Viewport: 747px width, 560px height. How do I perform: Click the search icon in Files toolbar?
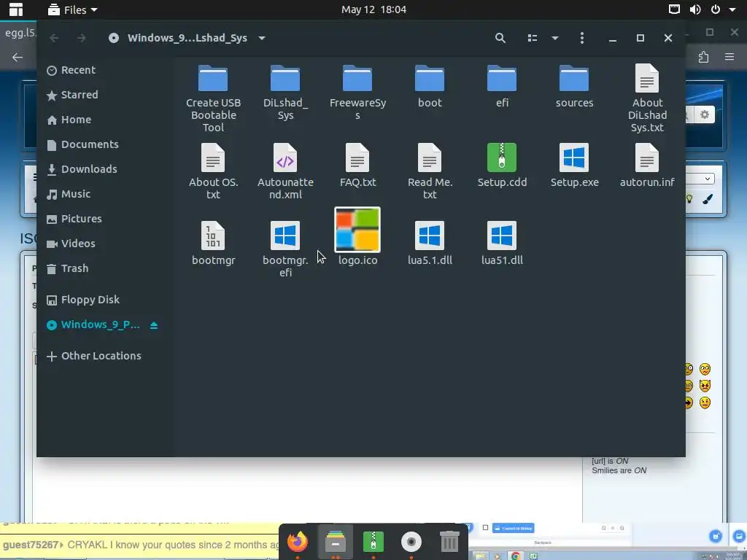500,38
